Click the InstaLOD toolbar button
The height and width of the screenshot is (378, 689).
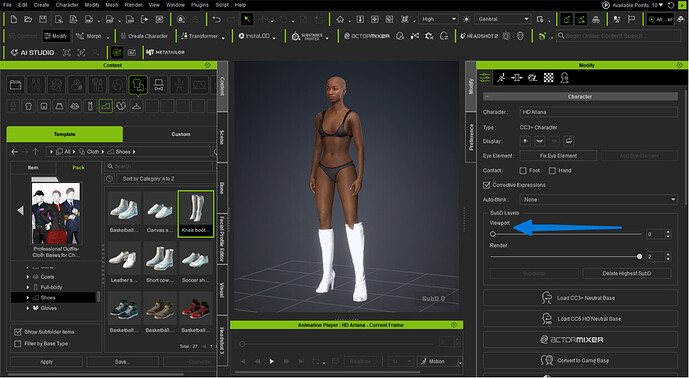click(x=254, y=36)
